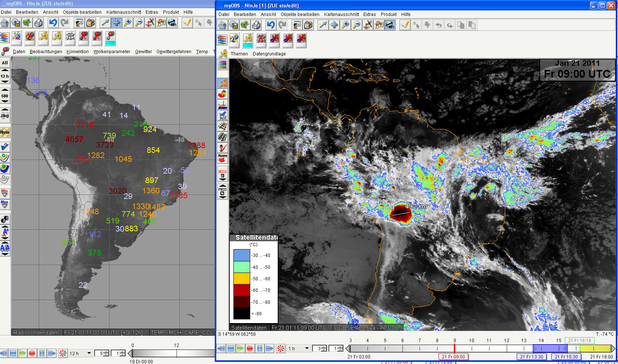Click the Max filter icon in left sidebar
The height and width of the screenshot is (364, 618).
(4, 204)
